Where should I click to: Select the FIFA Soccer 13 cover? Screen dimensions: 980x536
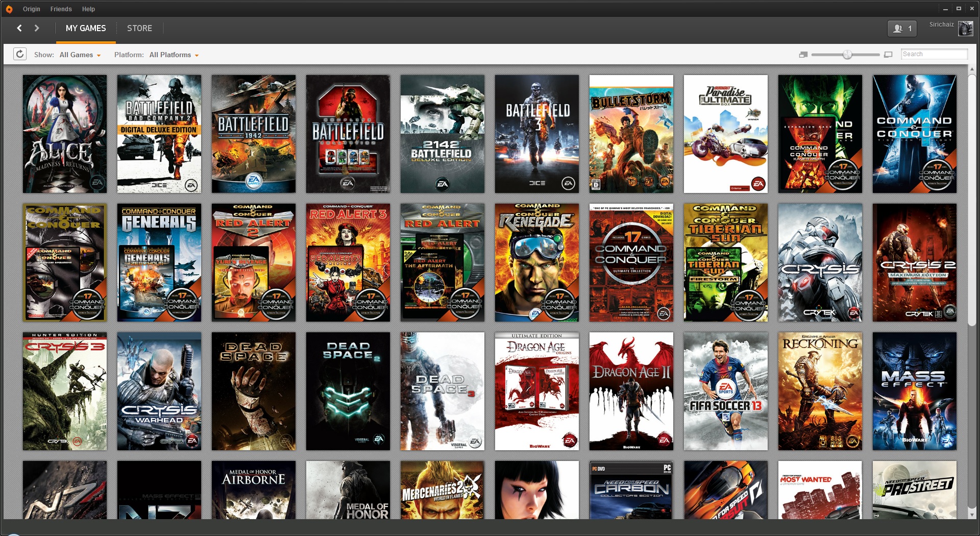726,391
